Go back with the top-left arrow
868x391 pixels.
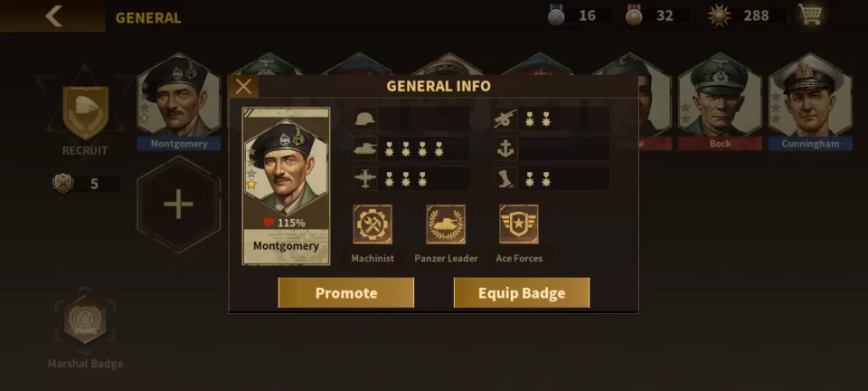pyautogui.click(x=53, y=16)
